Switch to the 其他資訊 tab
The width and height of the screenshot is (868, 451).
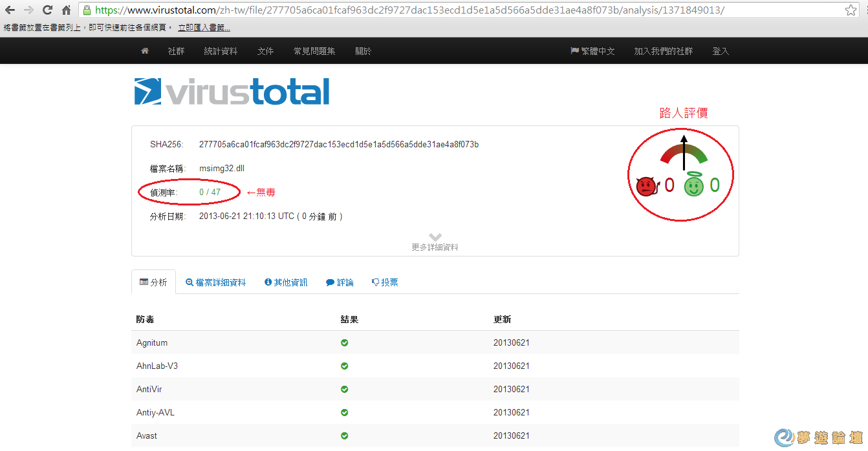[x=286, y=282]
